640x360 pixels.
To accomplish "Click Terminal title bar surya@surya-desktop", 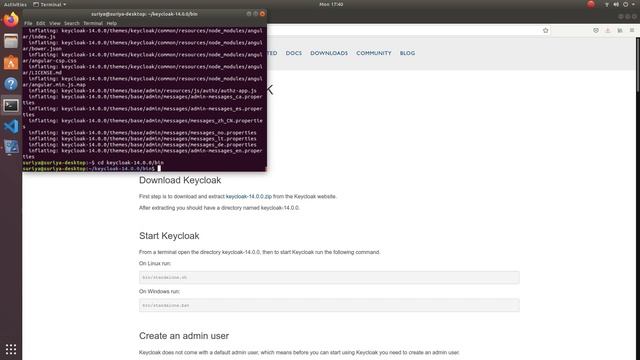I will click(x=144, y=14).
